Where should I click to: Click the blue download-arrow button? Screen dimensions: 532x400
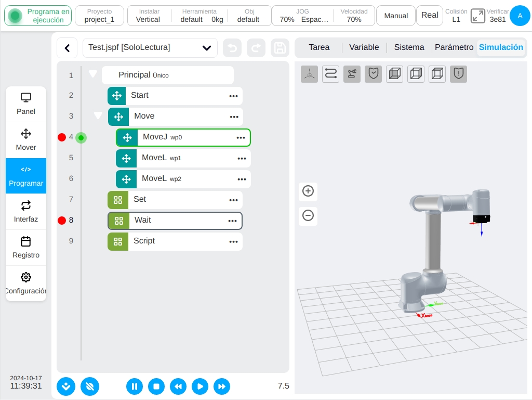tap(66, 386)
